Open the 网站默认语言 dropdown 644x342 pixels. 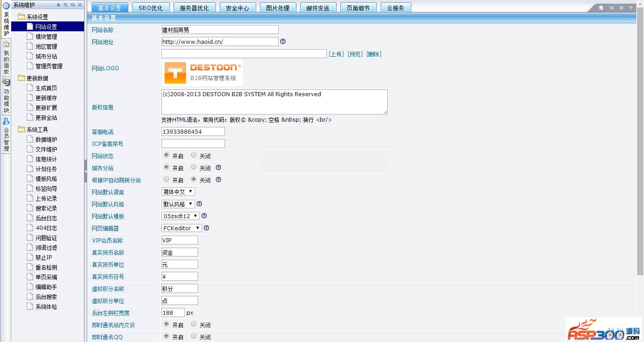pyautogui.click(x=178, y=192)
